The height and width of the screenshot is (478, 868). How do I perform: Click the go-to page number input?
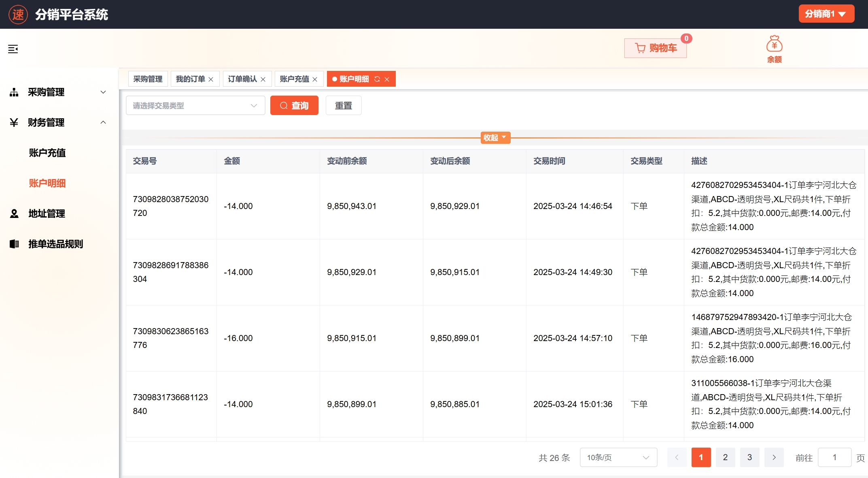coord(834,457)
